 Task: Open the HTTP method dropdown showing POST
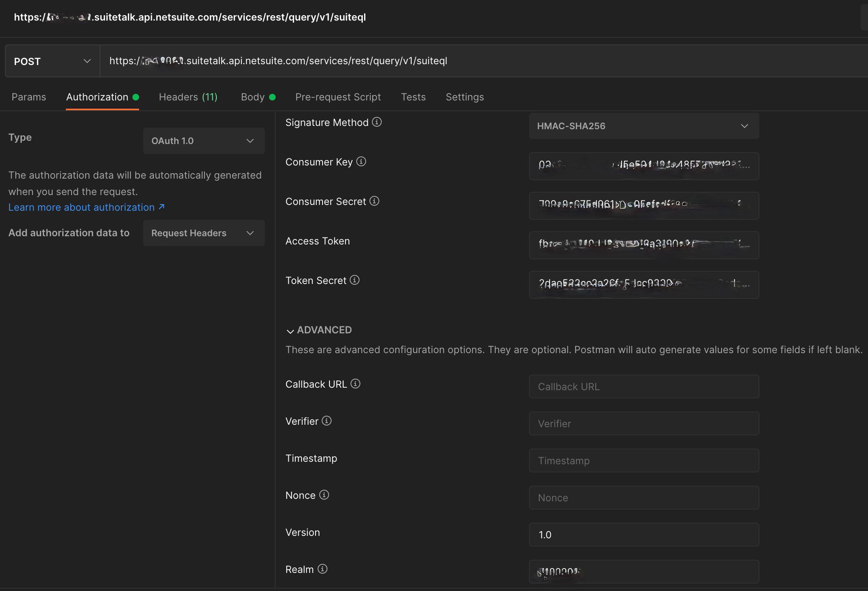coord(52,61)
